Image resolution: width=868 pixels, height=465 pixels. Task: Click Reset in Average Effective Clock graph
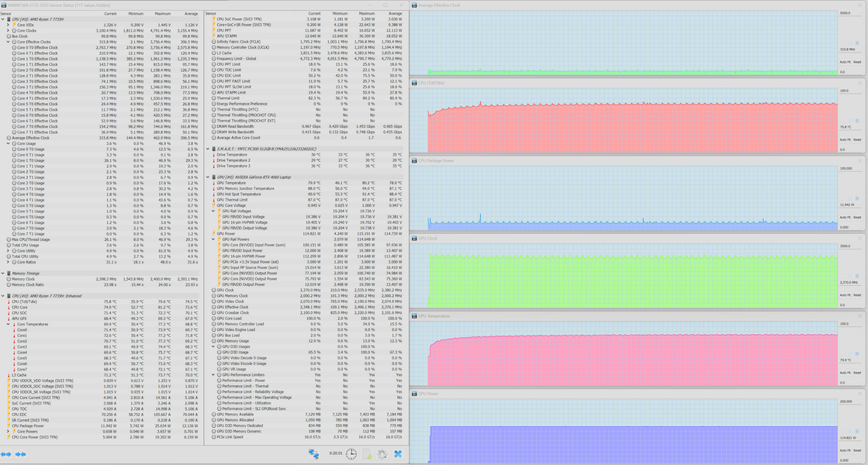tap(857, 62)
